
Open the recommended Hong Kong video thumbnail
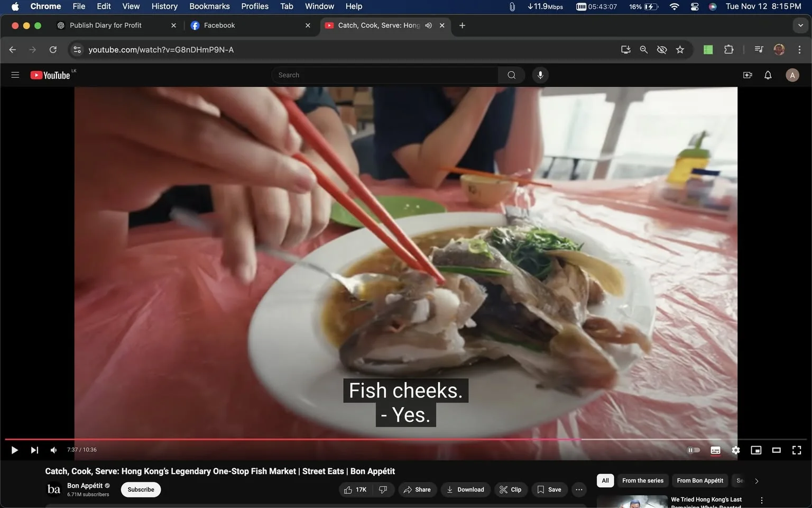click(x=632, y=502)
